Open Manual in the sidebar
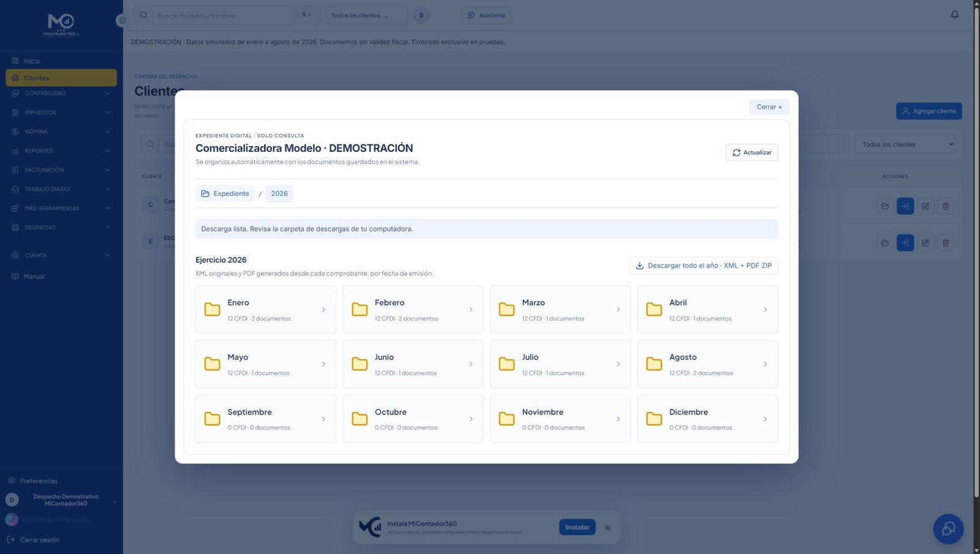 click(61, 277)
